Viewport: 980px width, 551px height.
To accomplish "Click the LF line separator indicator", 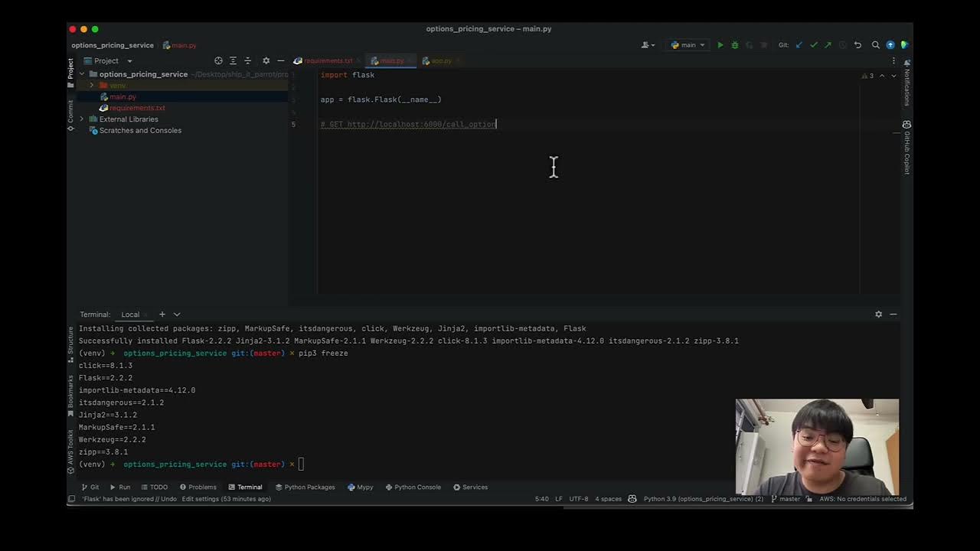I will tap(559, 499).
